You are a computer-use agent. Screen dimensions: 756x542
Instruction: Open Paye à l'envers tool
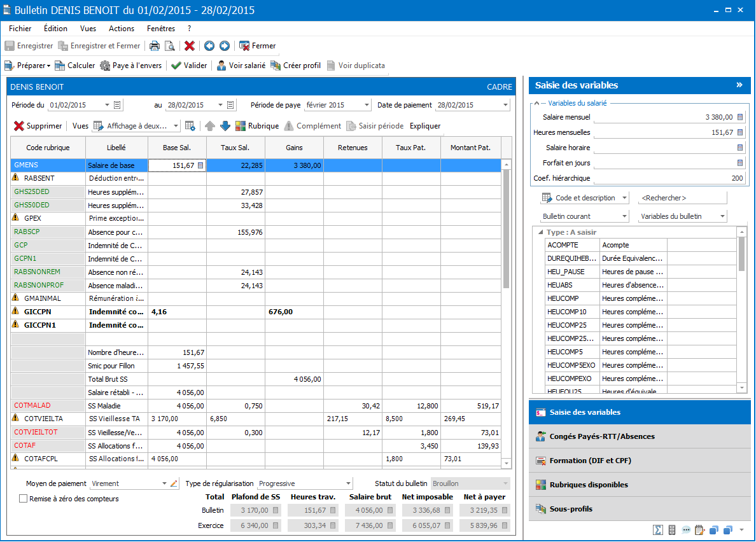tap(132, 66)
